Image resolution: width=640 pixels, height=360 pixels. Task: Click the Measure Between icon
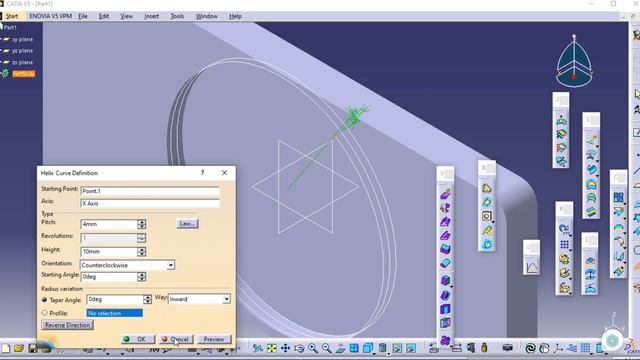point(456,348)
